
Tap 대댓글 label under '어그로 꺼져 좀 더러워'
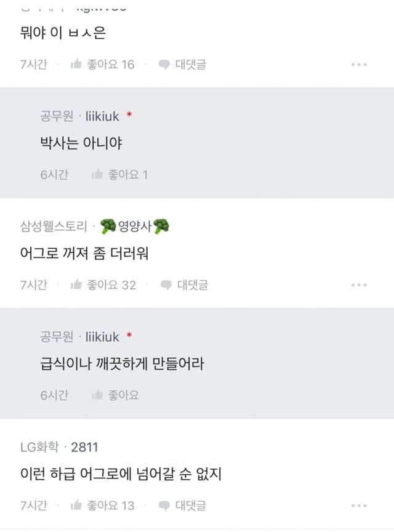(193, 285)
